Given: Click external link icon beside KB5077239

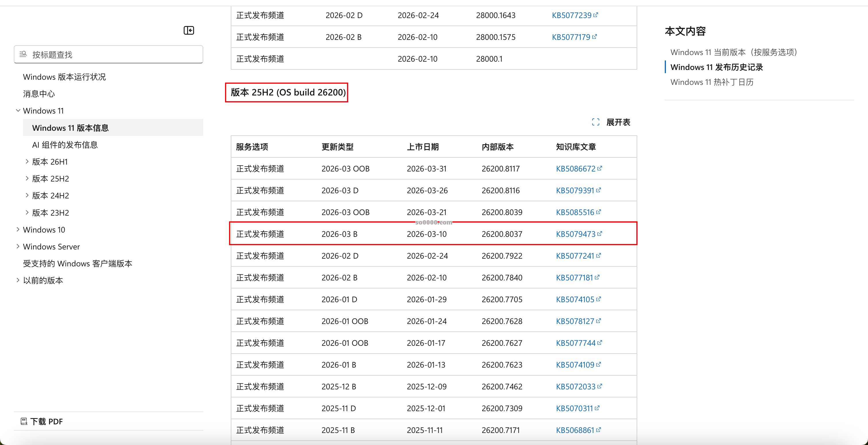Looking at the screenshot, I should click(x=596, y=15).
